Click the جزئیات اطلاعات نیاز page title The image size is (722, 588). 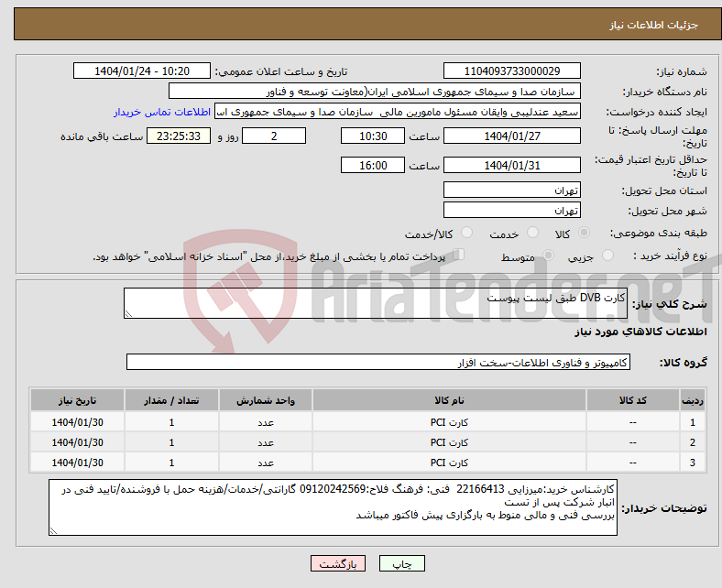654,25
